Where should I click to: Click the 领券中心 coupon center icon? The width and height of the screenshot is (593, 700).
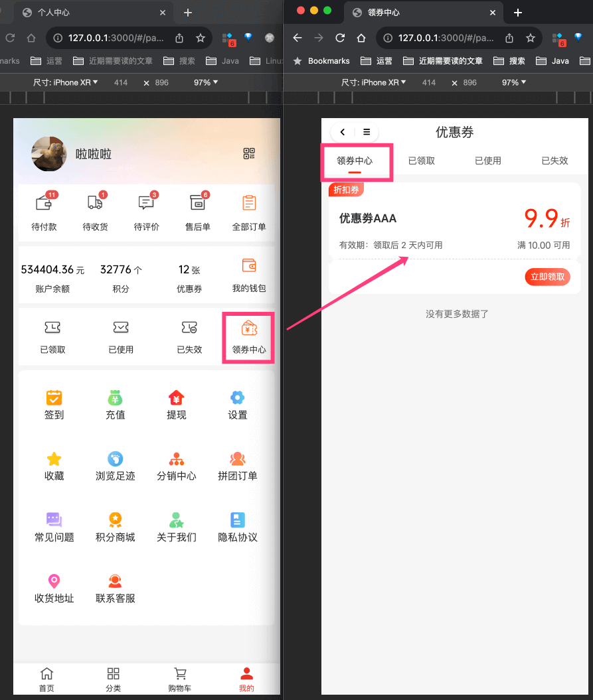coord(249,328)
